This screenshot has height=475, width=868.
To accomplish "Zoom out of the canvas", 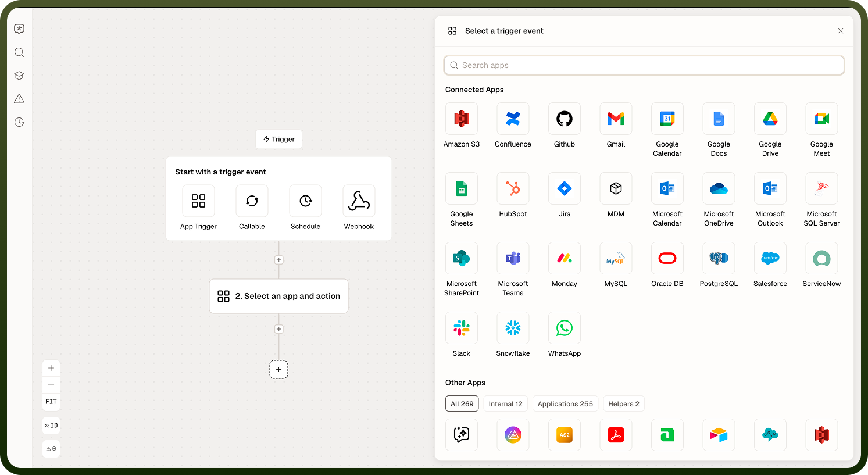I will point(51,385).
